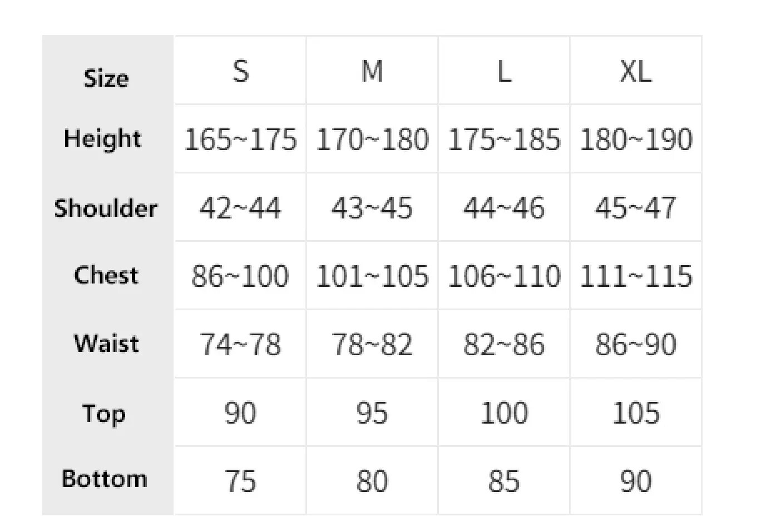Select the S size column header
This screenshot has height=532, width=771.
tap(240, 71)
